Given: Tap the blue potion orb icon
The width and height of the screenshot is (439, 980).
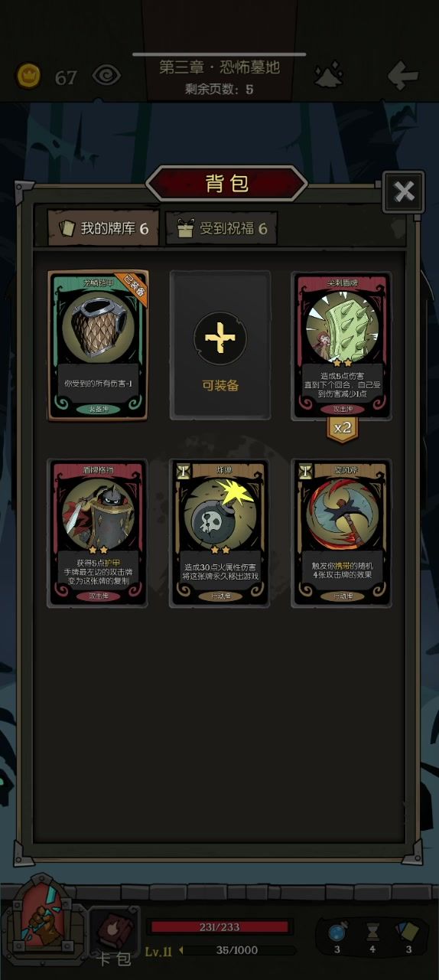Looking at the screenshot, I should (337, 933).
